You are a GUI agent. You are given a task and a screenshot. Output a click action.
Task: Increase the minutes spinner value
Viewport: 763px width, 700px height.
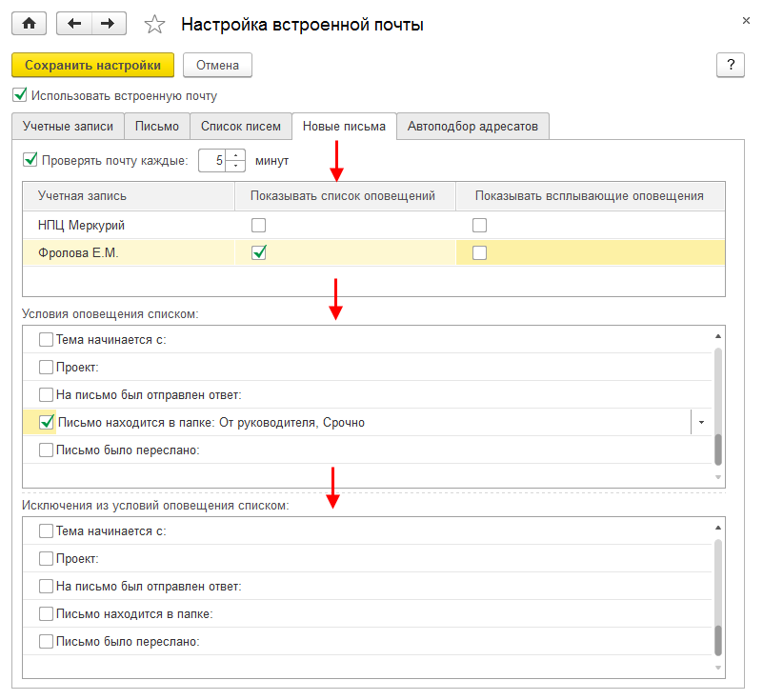point(236,155)
